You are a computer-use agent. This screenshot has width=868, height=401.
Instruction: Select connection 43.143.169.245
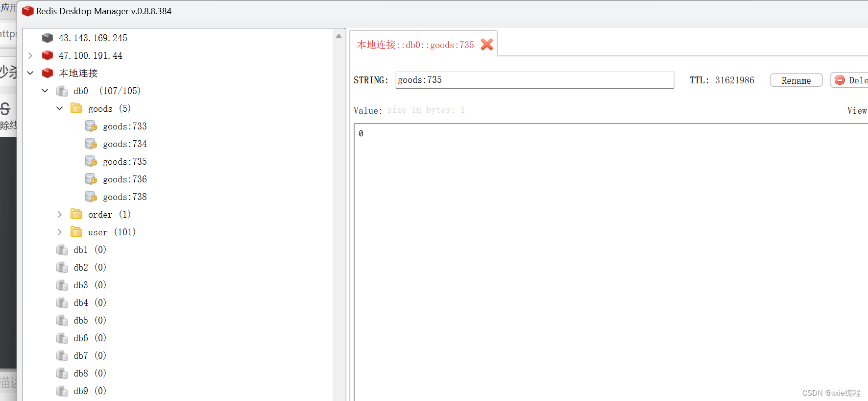(93, 38)
